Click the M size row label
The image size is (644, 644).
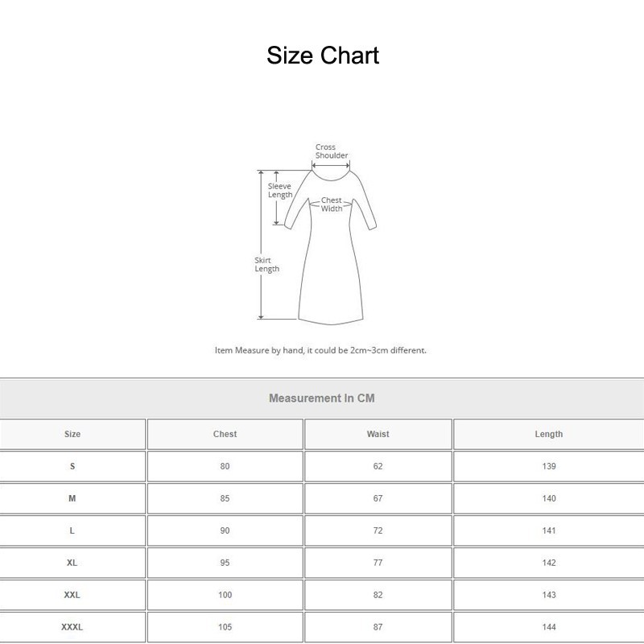[72, 498]
